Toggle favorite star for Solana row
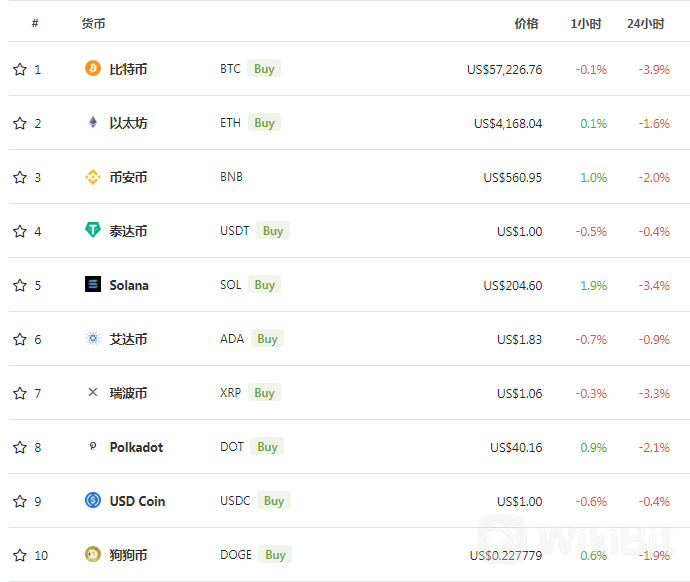 (20, 285)
